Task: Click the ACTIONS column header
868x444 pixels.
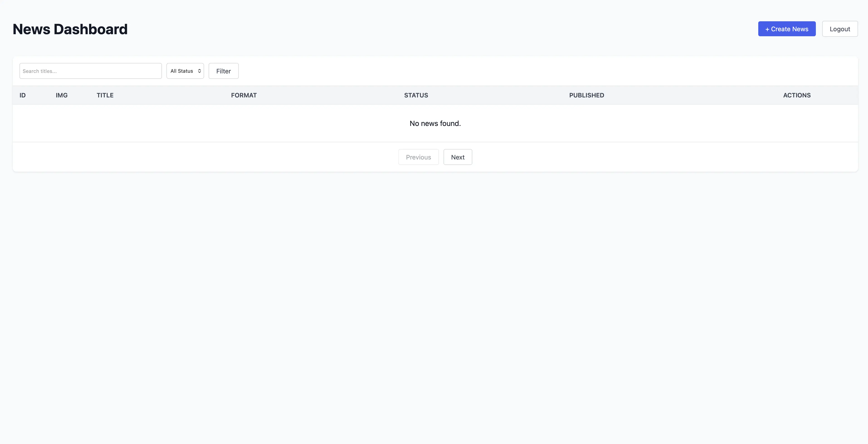Action: (797, 95)
